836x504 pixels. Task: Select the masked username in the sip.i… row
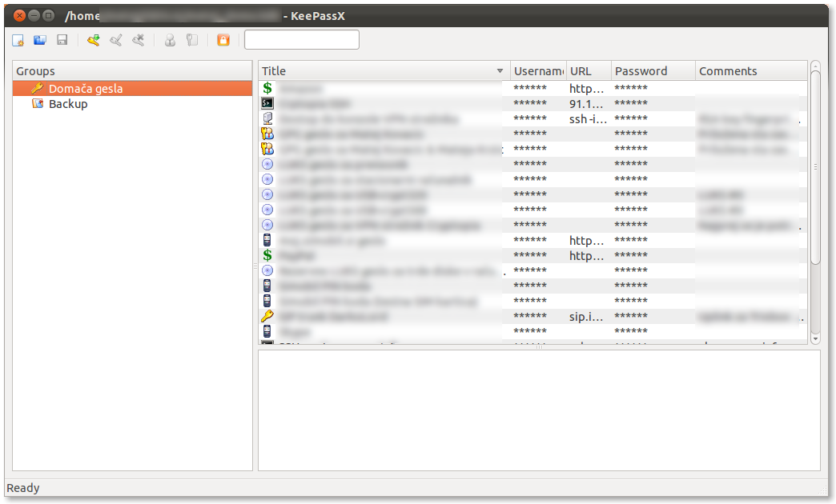(530, 316)
